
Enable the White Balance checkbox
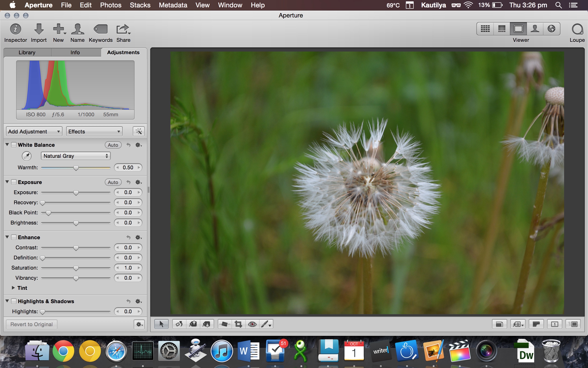click(14, 145)
